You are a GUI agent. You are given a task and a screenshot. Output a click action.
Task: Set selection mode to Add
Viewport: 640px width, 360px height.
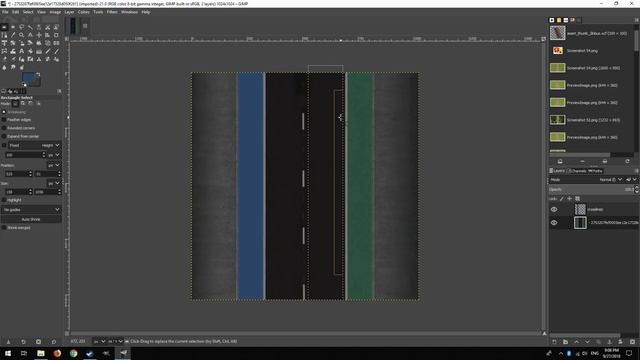coord(23,104)
